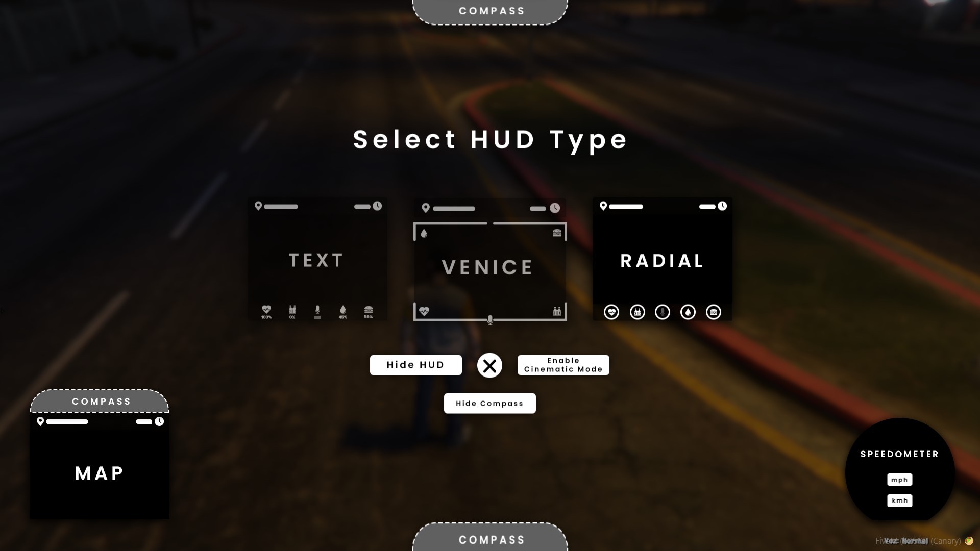Hide the compass display
The width and height of the screenshot is (980, 551).
[490, 403]
